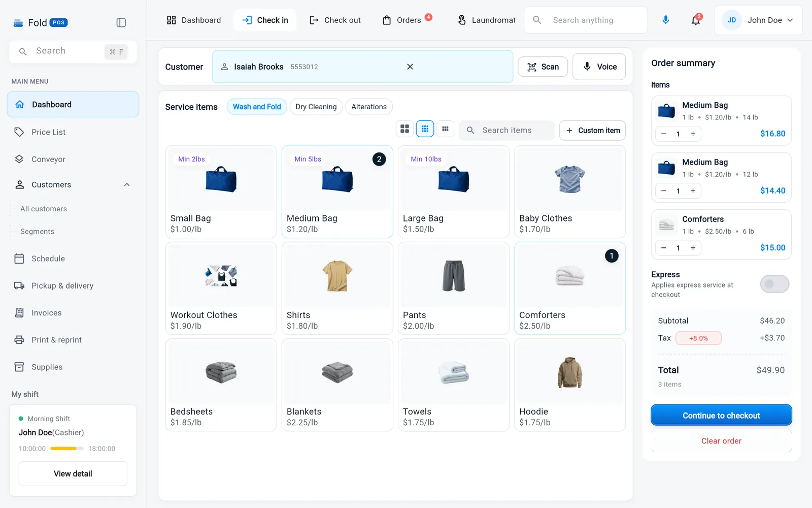Add Shirts service item
Viewport: 812px width, 508px height.
click(337, 288)
